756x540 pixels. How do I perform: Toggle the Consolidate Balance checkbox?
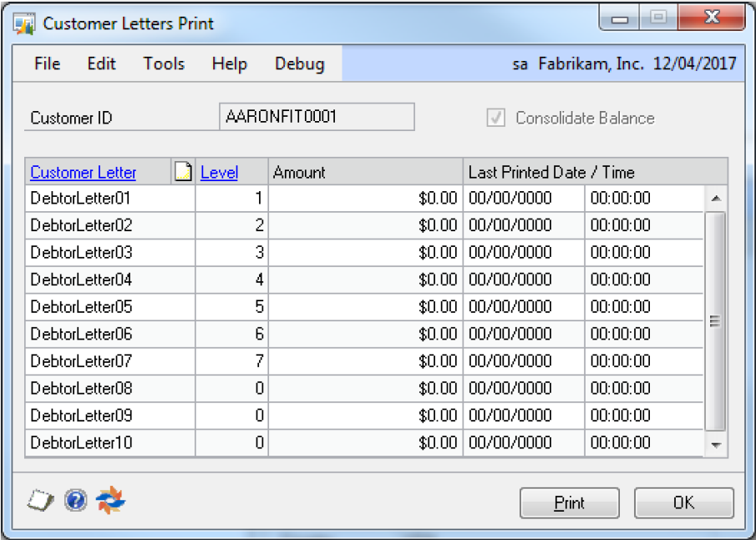tap(496, 118)
